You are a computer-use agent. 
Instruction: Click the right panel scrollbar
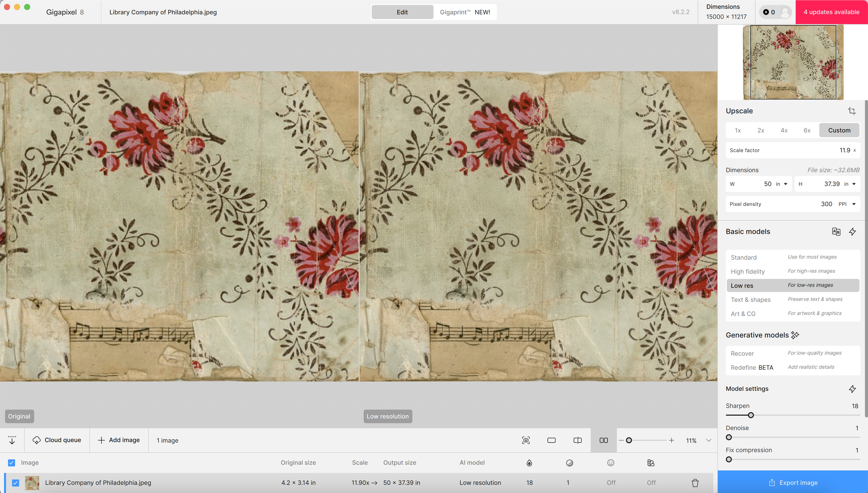click(x=866, y=258)
